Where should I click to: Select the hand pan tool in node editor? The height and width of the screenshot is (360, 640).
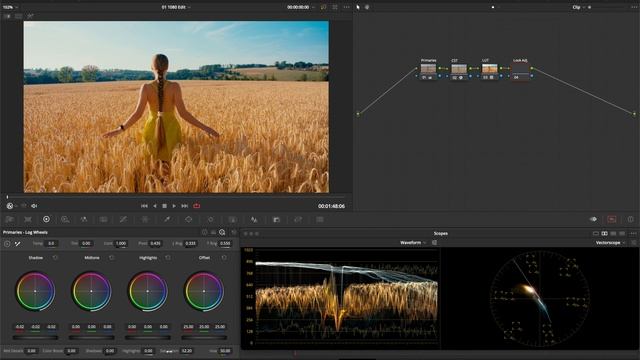coord(367,7)
